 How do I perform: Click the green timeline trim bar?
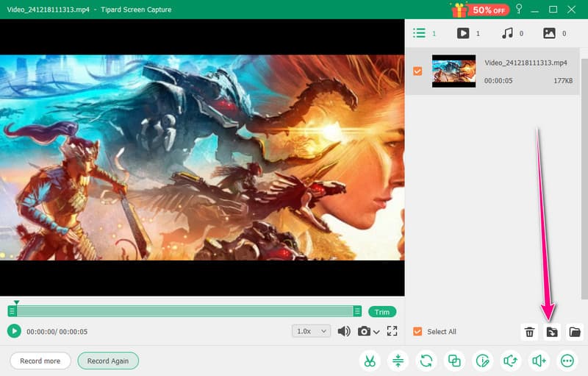(x=184, y=311)
